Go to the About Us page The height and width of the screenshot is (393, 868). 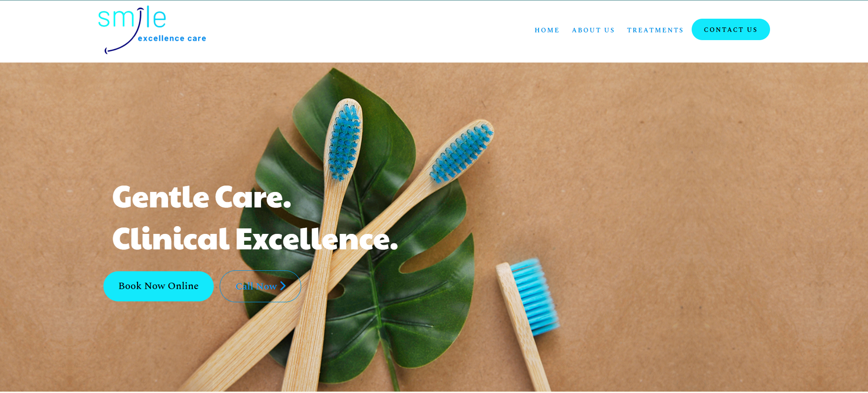point(593,30)
